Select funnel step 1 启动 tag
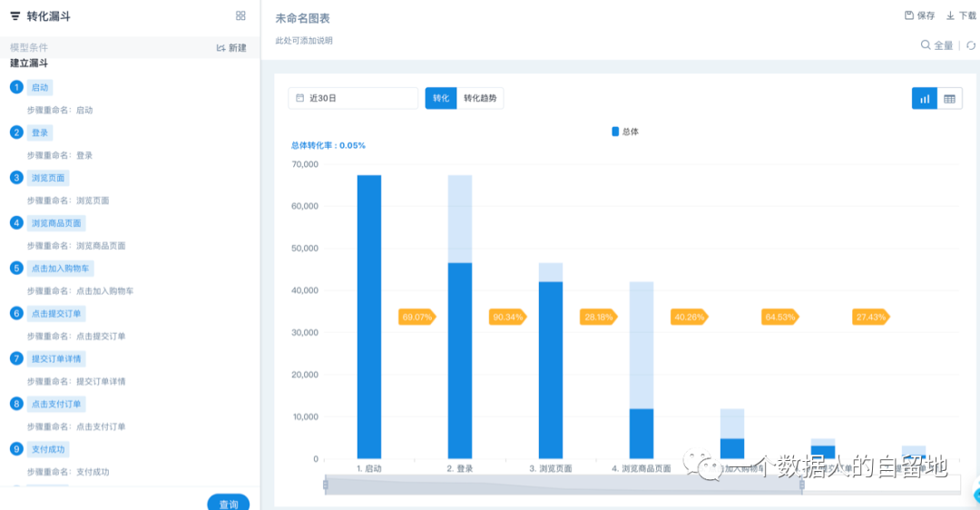980x510 pixels. click(40, 88)
